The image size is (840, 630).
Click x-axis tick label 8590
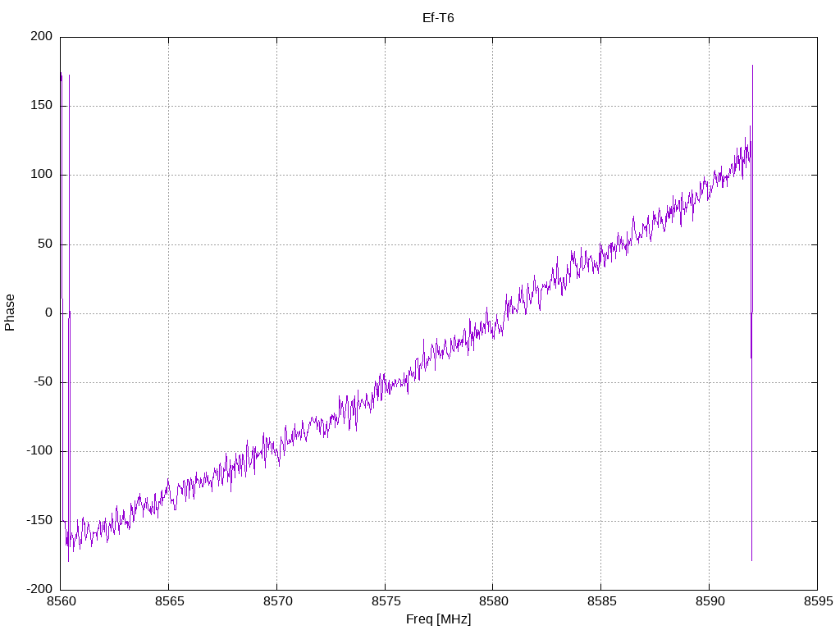pos(710,601)
